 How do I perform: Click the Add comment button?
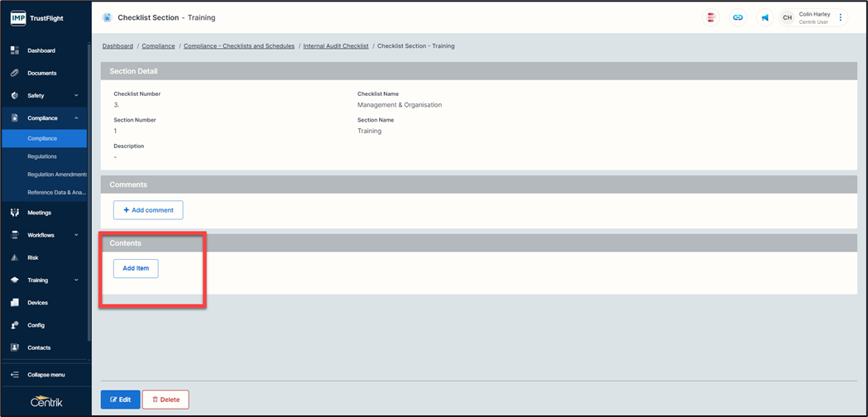pyautogui.click(x=148, y=210)
